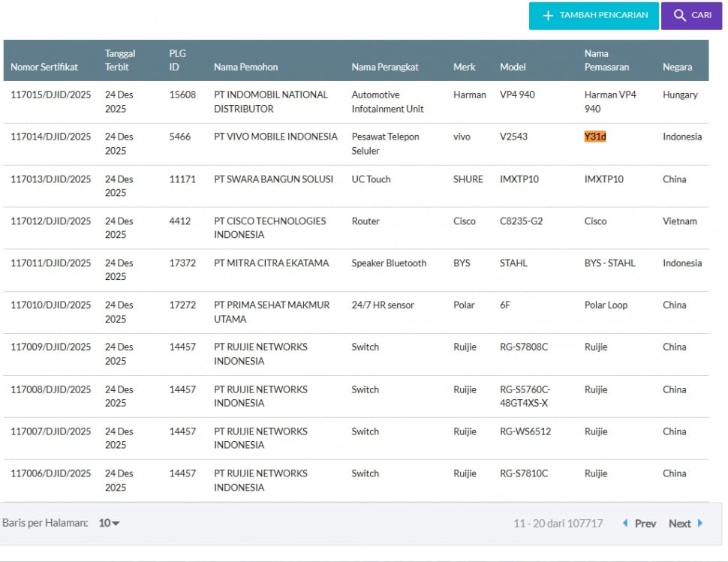Click the Merk column header

464,67
